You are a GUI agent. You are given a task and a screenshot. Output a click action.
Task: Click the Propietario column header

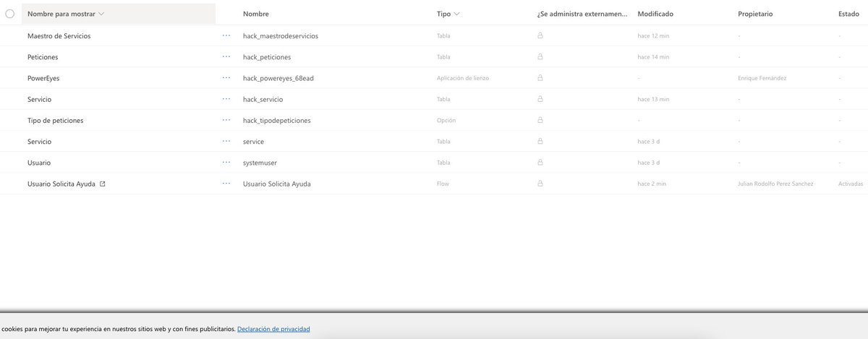(x=756, y=14)
